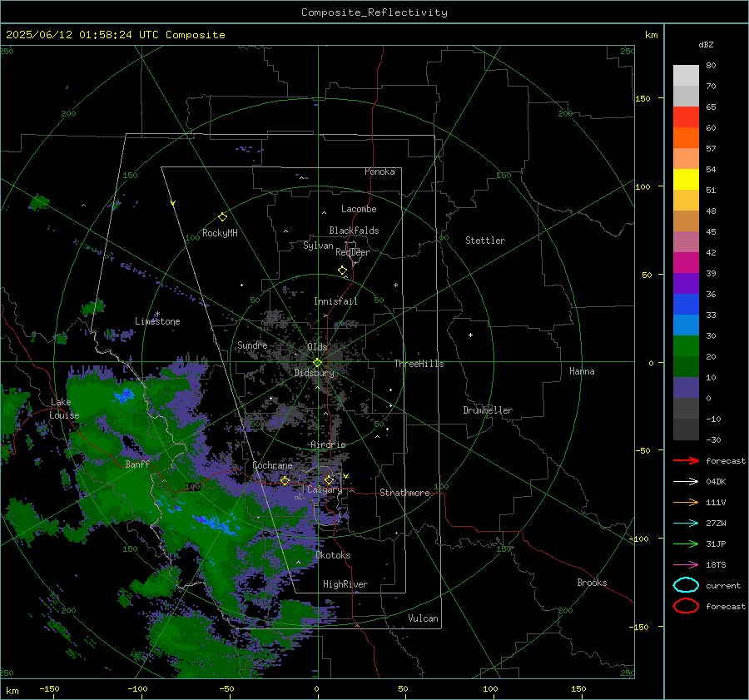
Task: Click the RockyMH label
Action: pos(220,233)
